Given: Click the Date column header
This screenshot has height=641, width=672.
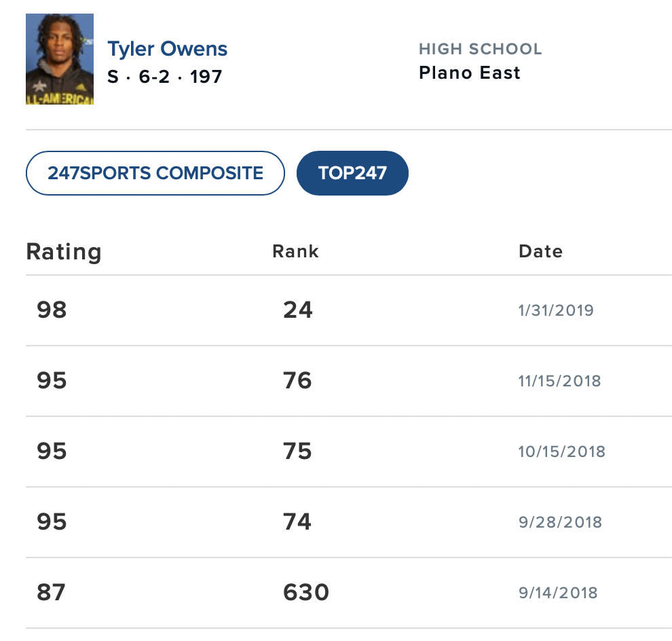Looking at the screenshot, I should tap(540, 251).
